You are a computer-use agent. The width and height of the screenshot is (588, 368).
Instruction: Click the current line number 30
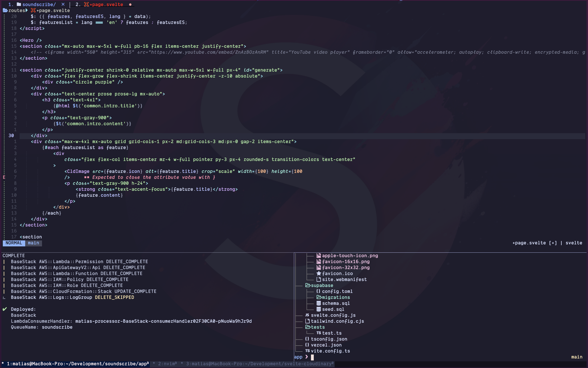click(x=11, y=136)
